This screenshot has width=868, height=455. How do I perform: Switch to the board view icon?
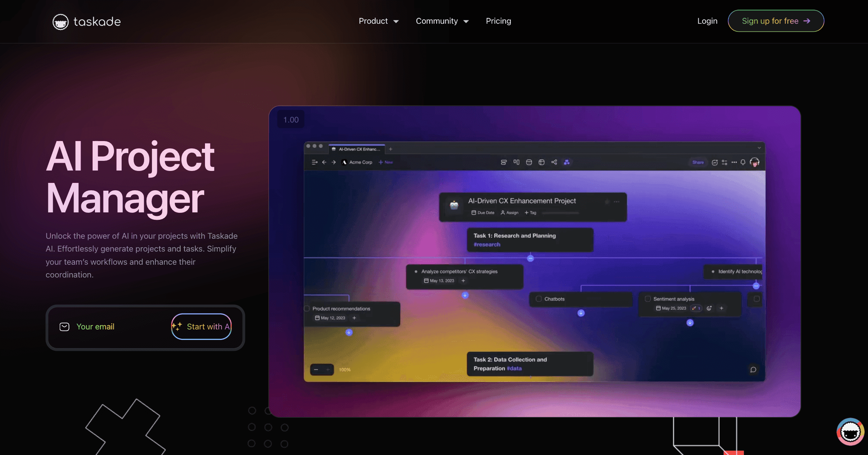(517, 162)
